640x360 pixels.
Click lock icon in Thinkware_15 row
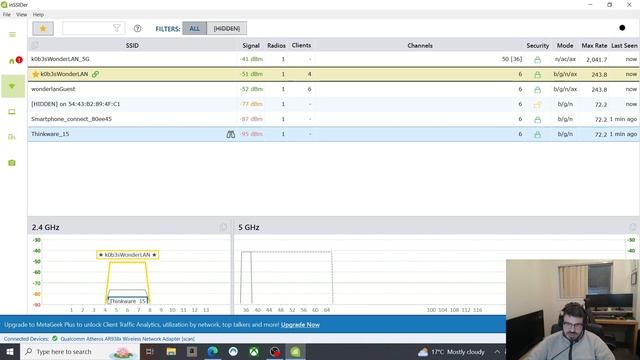coord(538,134)
